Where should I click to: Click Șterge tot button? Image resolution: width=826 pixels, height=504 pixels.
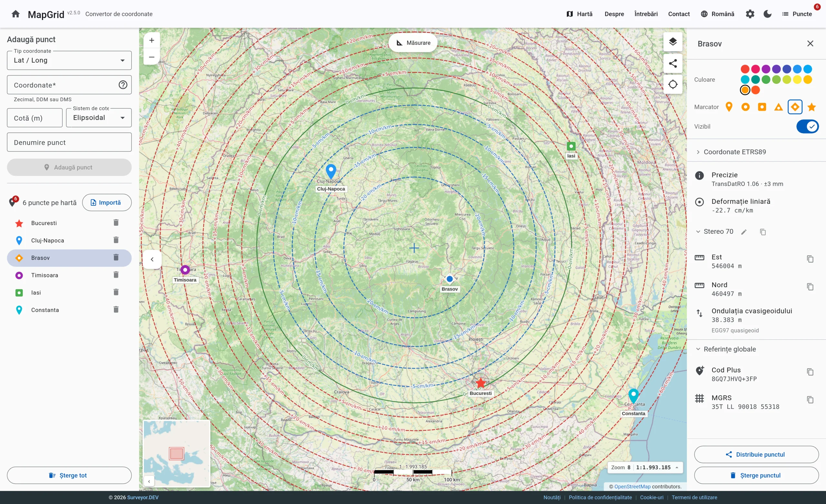click(x=69, y=475)
